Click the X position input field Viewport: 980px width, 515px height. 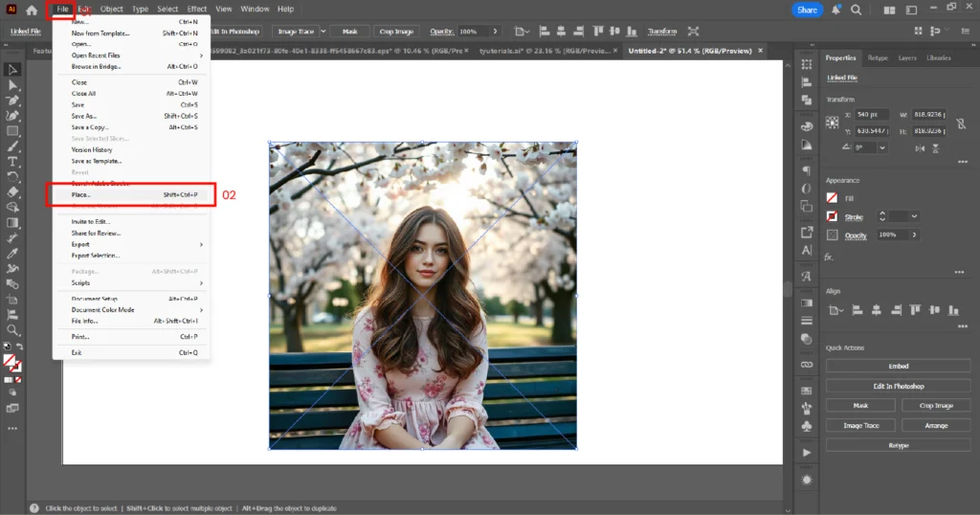point(871,115)
